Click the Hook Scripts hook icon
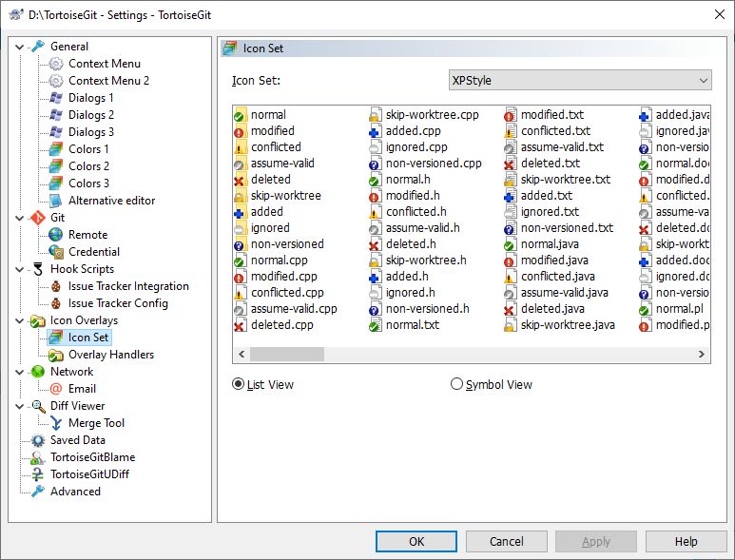This screenshot has width=735, height=560. [37, 269]
